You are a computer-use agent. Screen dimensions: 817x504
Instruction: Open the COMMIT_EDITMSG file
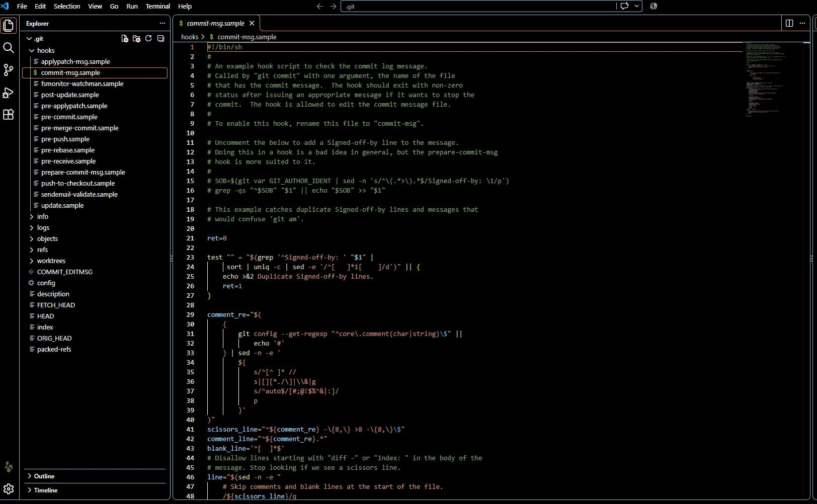(65, 272)
